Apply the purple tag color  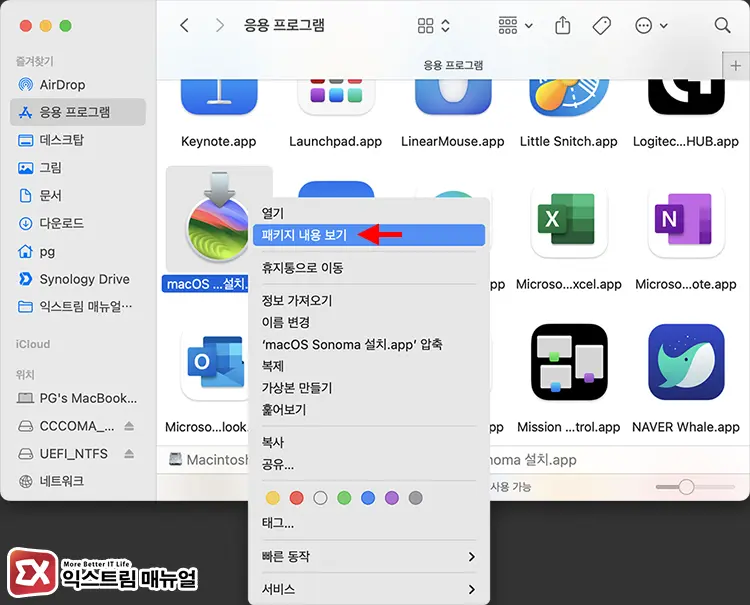(392, 498)
